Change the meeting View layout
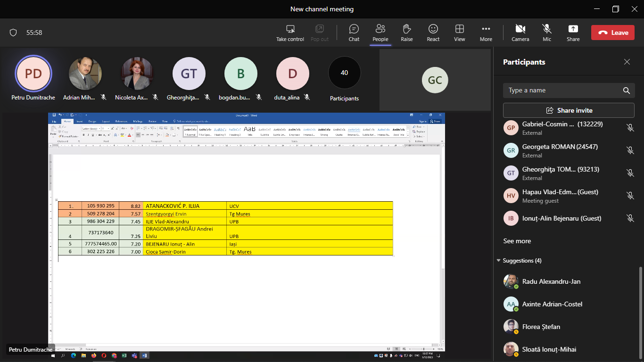 [x=459, y=33]
